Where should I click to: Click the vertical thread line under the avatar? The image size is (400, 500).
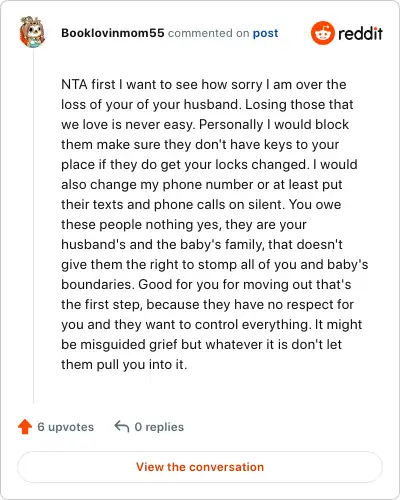[33, 226]
